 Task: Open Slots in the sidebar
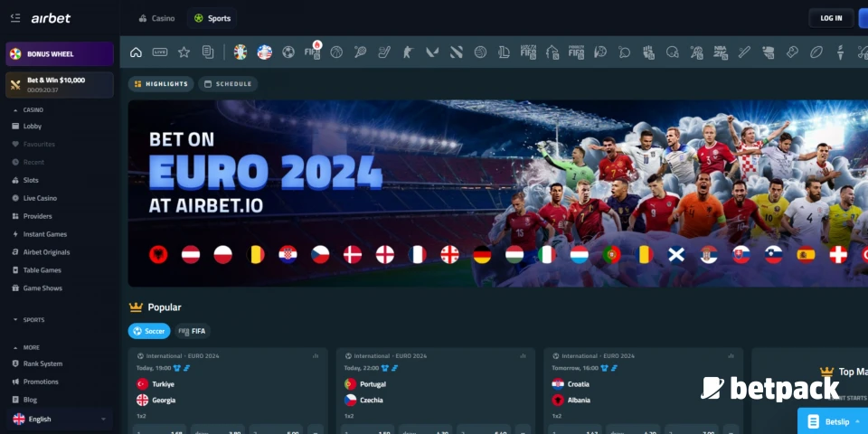coord(25,181)
